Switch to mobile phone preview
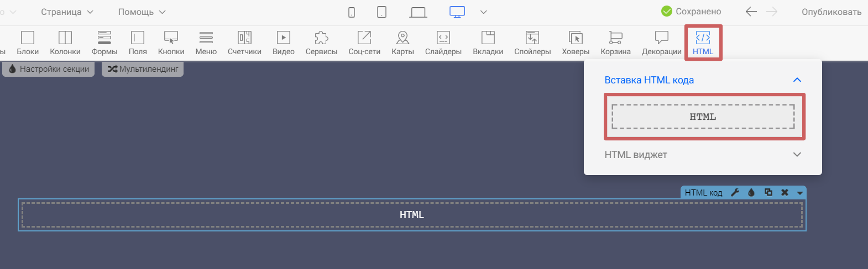The width and height of the screenshot is (868, 269). coord(352,12)
